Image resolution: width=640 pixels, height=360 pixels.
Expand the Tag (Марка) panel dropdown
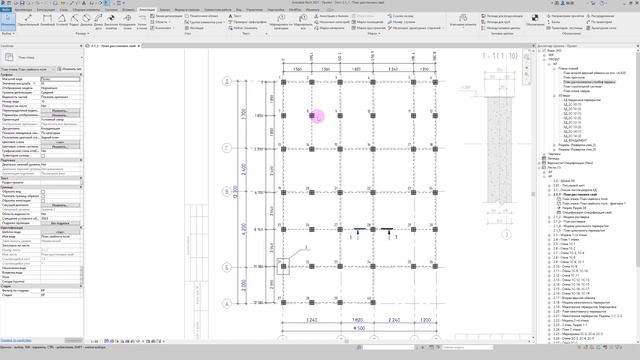tap(374, 33)
